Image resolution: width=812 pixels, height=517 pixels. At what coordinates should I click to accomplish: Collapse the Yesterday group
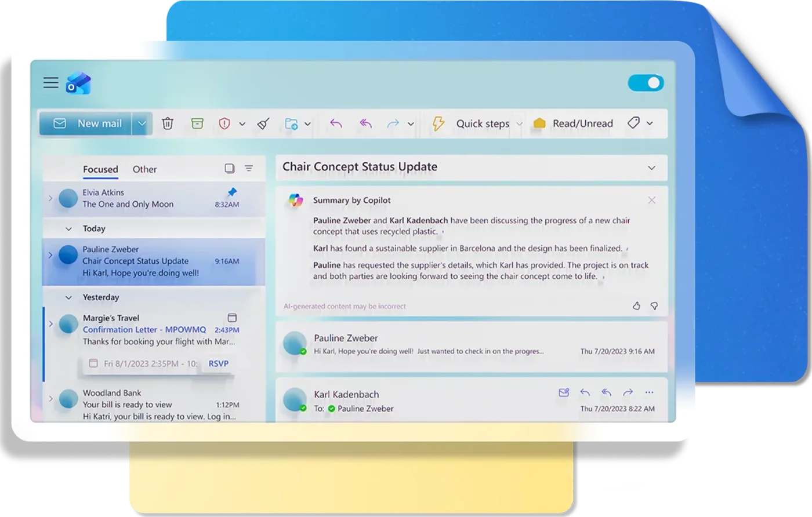click(x=68, y=297)
